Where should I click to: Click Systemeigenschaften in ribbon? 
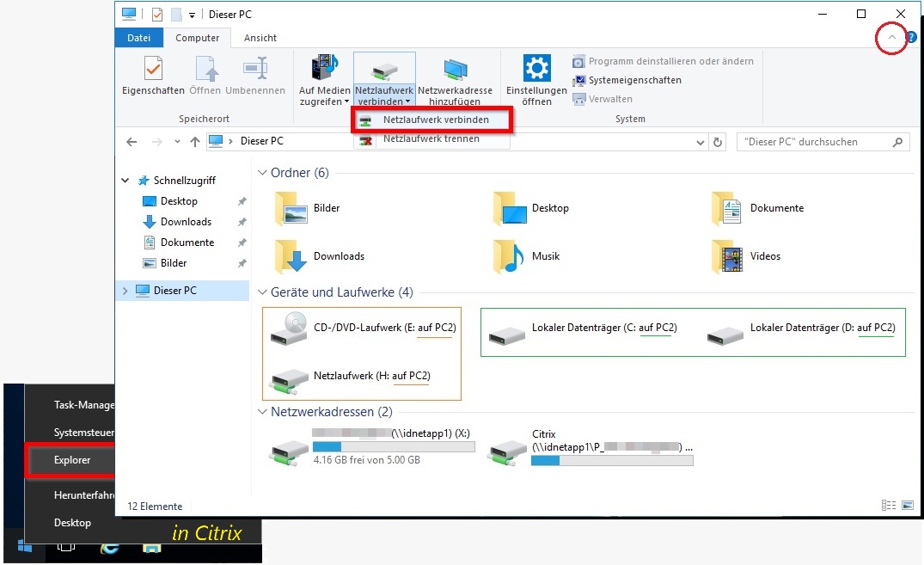tap(634, 80)
